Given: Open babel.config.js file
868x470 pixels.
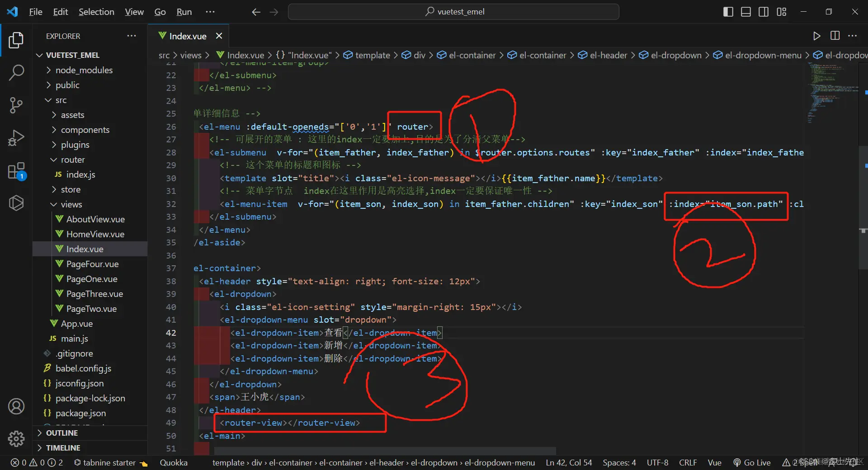Looking at the screenshot, I should coord(83,368).
